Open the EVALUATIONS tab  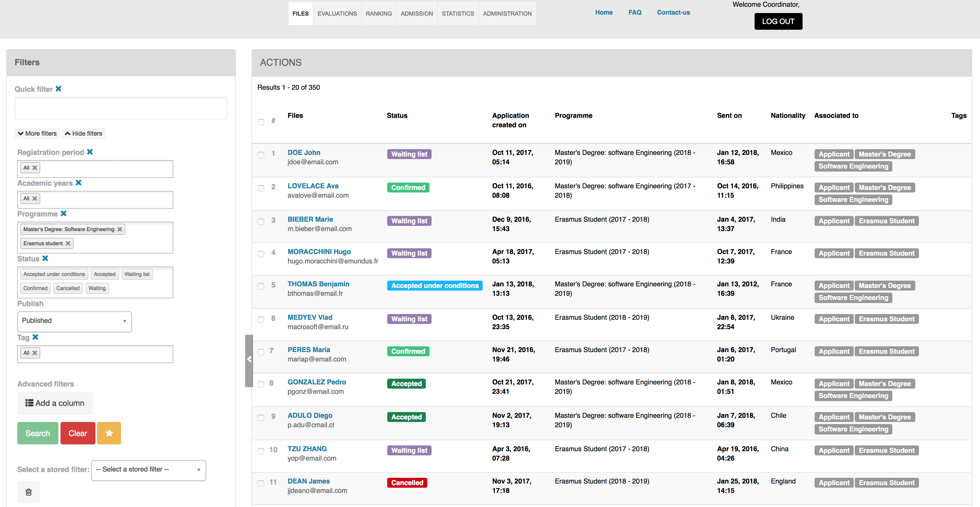(338, 13)
